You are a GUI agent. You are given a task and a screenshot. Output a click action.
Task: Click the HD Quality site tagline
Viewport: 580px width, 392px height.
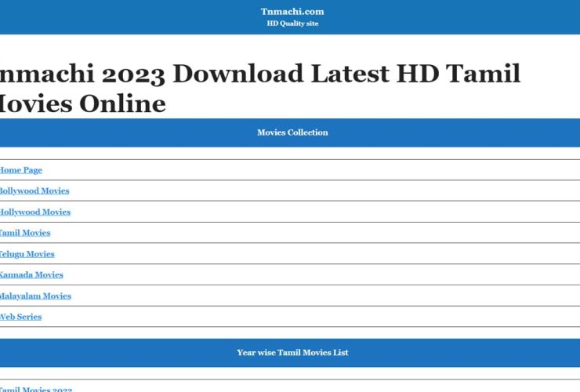292,24
